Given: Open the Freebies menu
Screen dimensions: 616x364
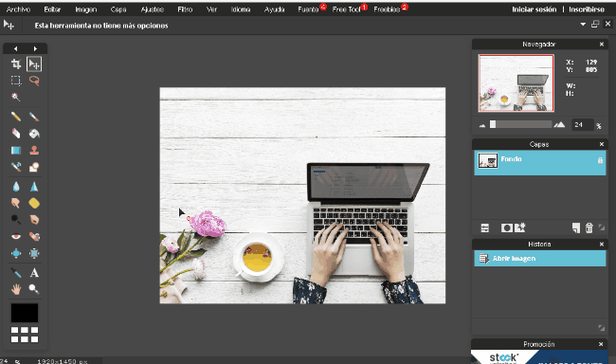Looking at the screenshot, I should [387, 9].
